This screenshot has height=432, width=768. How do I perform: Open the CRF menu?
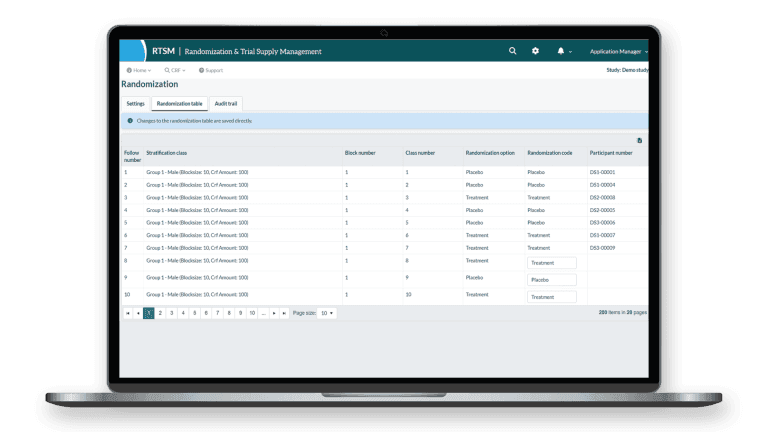tap(174, 70)
